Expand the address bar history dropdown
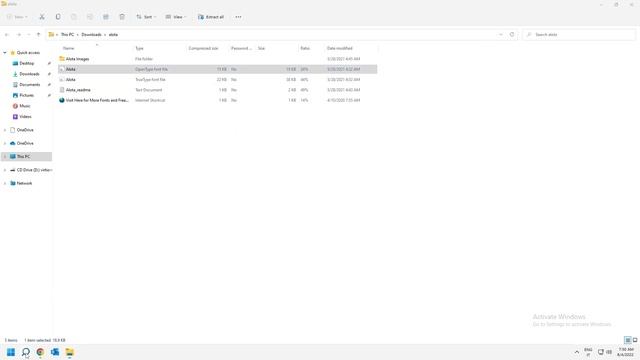 (501, 35)
